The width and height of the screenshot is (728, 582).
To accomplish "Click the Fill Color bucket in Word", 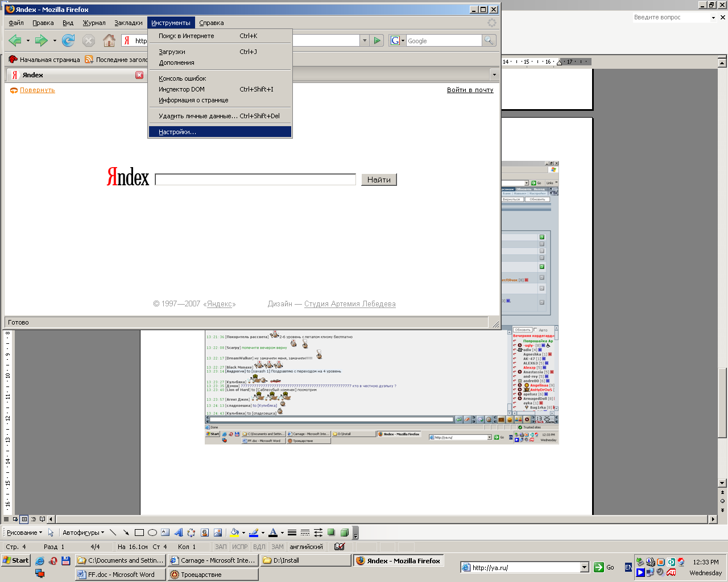I will [234, 533].
